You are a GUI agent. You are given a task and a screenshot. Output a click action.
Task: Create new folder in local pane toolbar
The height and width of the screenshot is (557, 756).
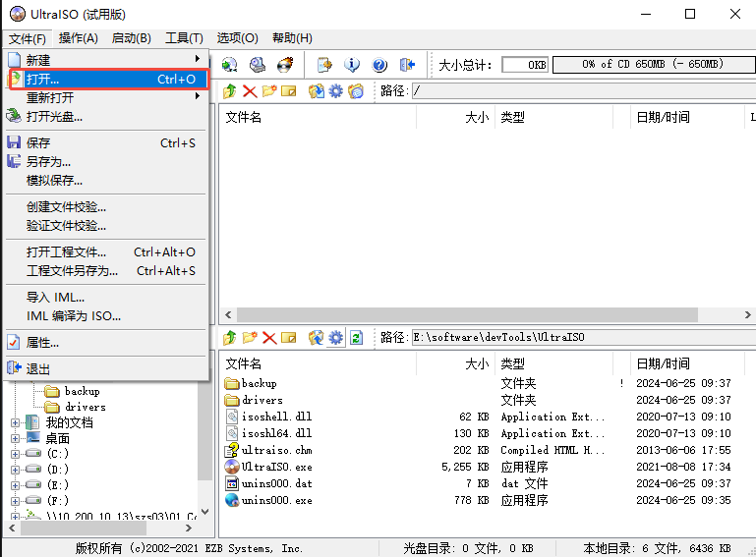(250, 338)
